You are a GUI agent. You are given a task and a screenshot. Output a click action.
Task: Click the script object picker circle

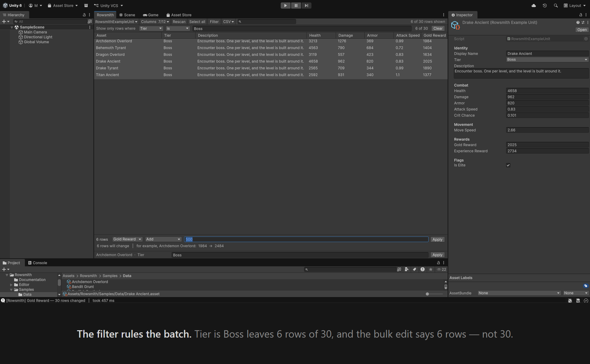click(586, 39)
